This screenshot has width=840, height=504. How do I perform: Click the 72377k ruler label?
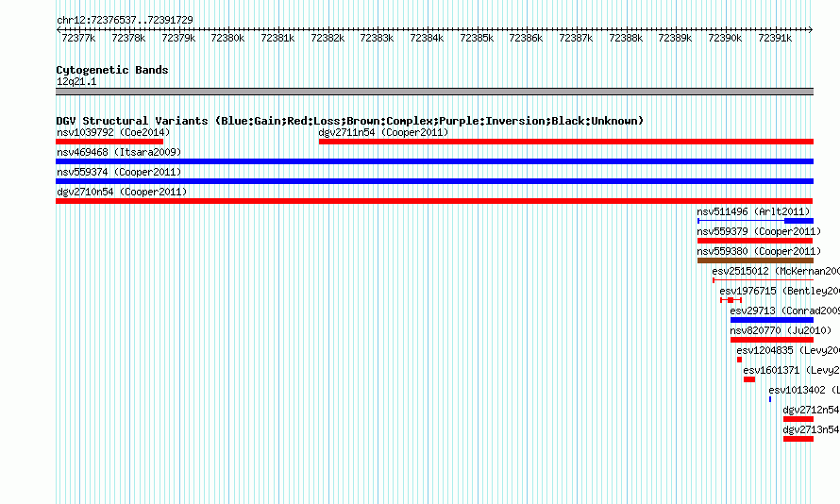78,38
